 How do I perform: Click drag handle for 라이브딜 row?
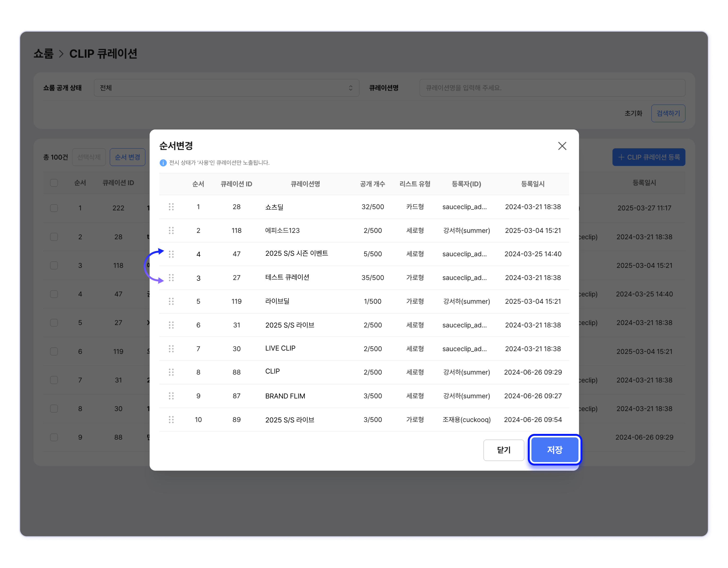(171, 301)
